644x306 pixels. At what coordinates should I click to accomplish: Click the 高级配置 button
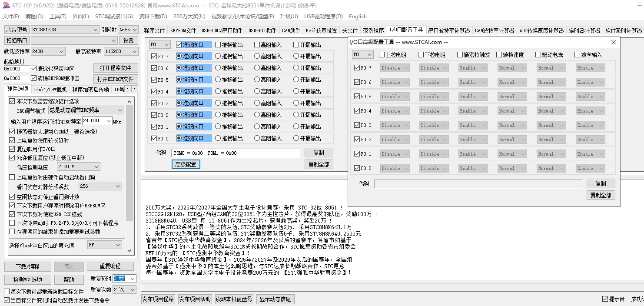pos(186,164)
